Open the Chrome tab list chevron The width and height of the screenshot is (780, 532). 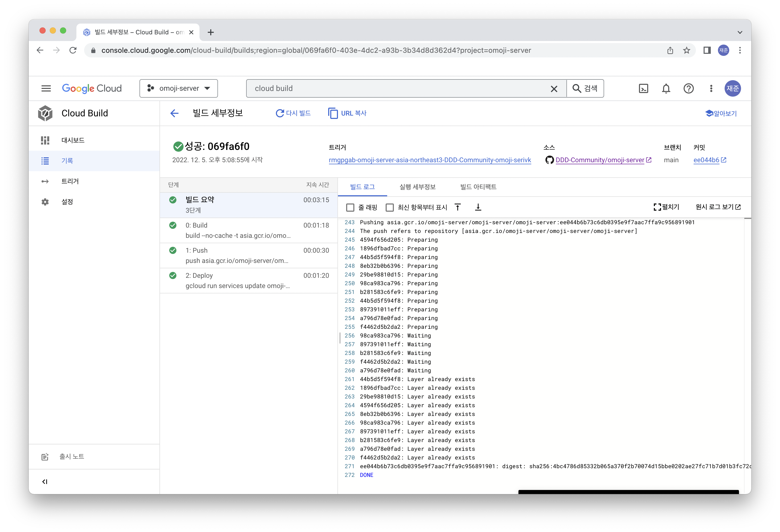click(740, 33)
